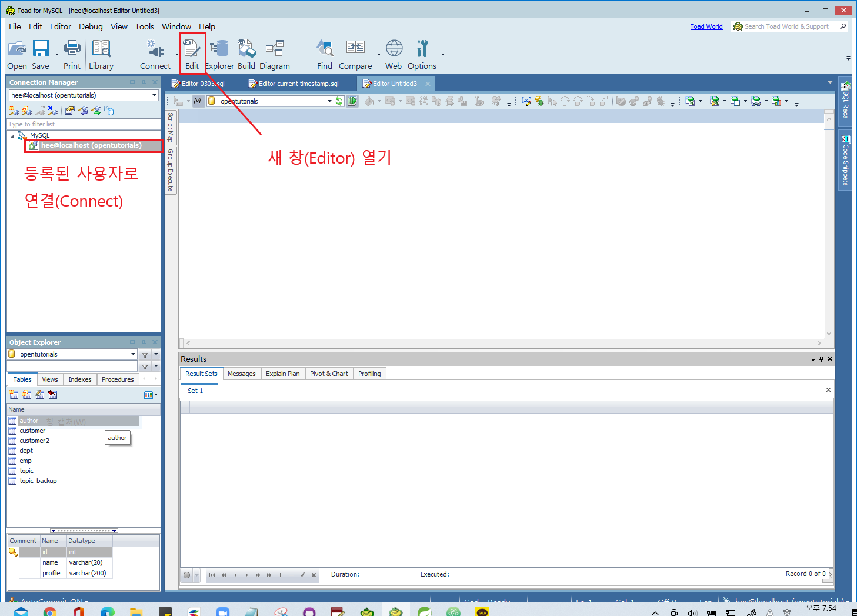Open the Toad World link
The image size is (857, 616).
point(706,26)
